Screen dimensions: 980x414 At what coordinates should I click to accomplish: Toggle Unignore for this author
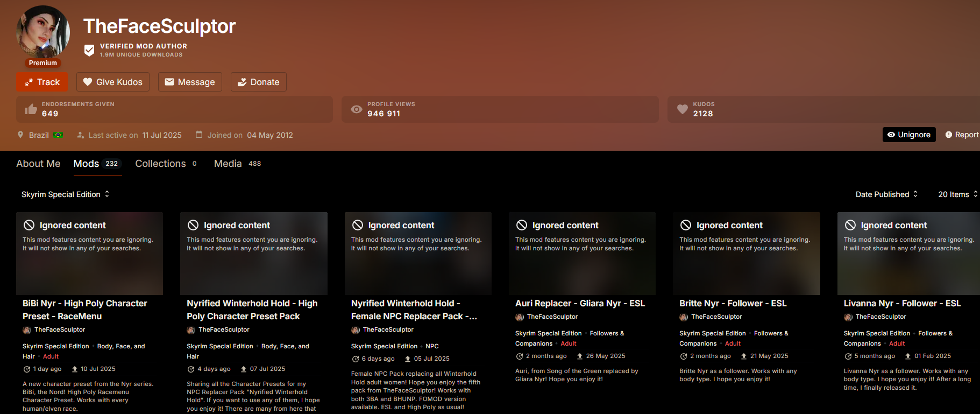pos(909,135)
